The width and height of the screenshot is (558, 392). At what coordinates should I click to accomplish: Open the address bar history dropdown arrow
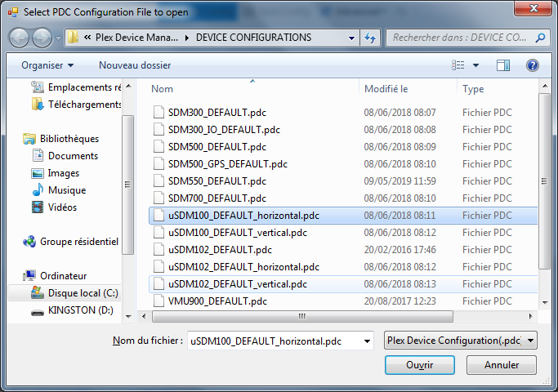coord(351,38)
